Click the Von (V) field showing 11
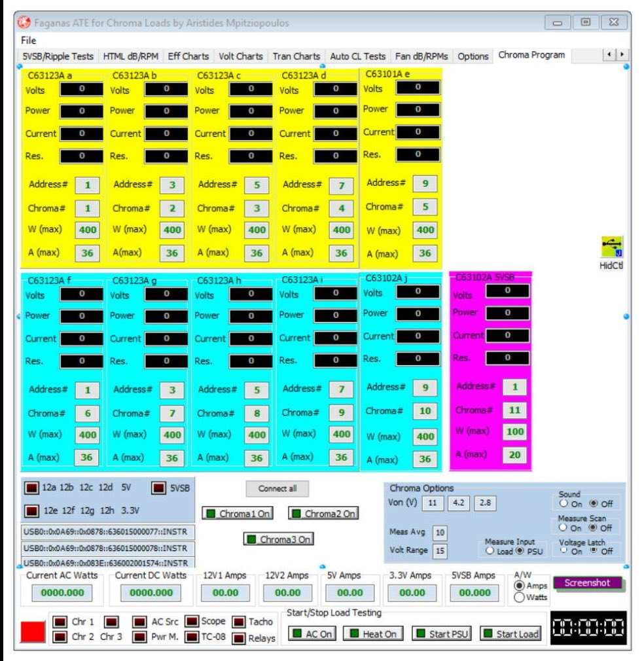 (x=433, y=503)
